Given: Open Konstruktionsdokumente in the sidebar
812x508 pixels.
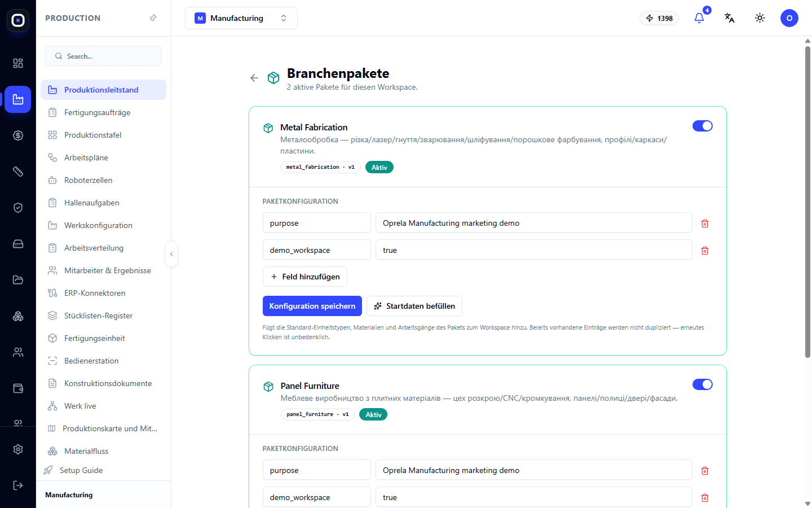Looking at the screenshot, I should click(103, 383).
